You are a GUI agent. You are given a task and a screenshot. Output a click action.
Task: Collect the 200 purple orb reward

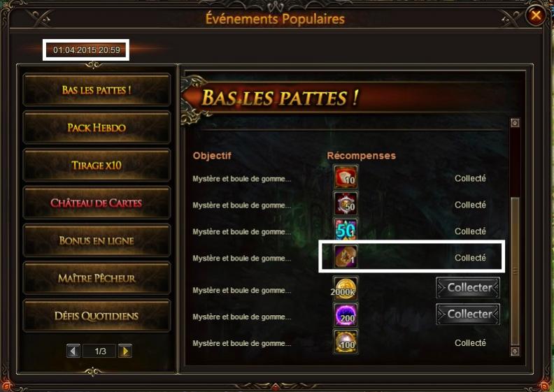(468, 314)
